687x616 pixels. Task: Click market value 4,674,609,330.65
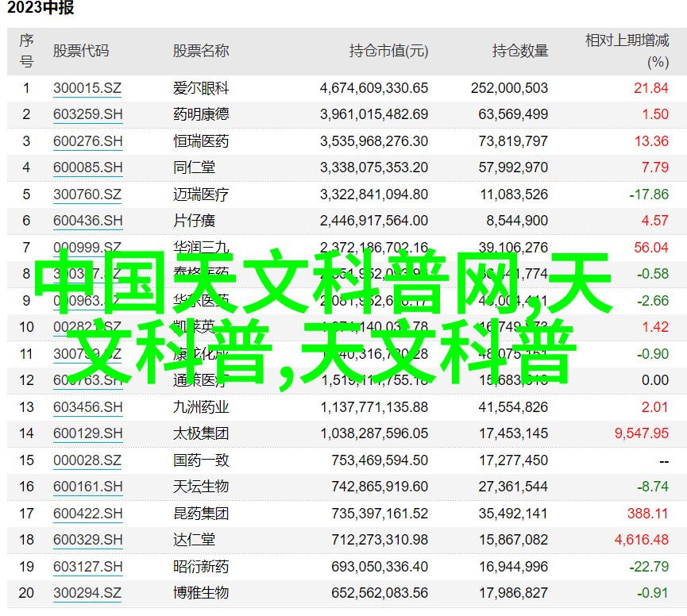click(x=374, y=88)
